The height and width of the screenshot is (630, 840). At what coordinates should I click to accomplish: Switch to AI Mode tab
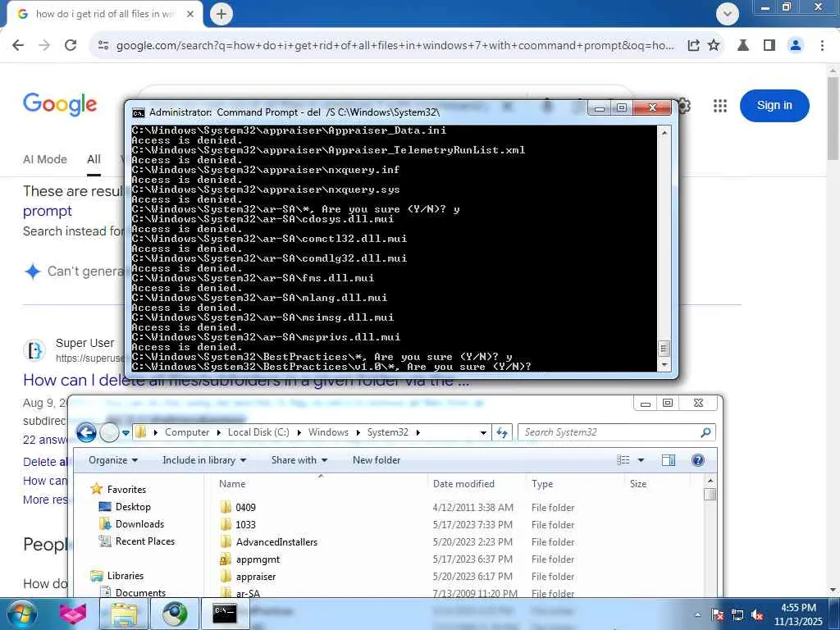[45, 159]
